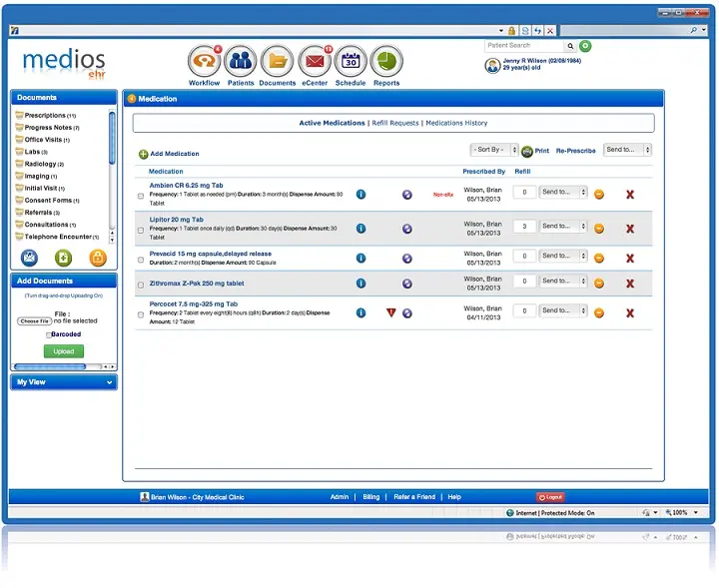Check the Percocet medication checkbox
This screenshot has width=719, height=588.
(x=141, y=314)
